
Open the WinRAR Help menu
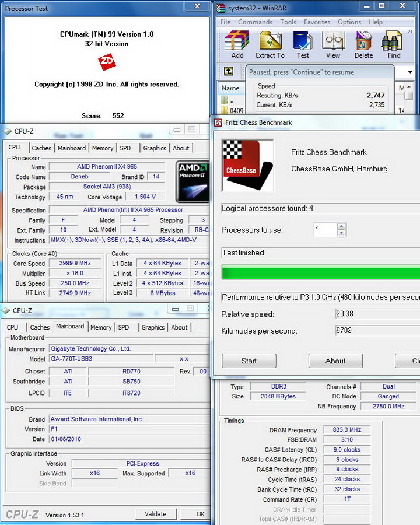point(376,22)
